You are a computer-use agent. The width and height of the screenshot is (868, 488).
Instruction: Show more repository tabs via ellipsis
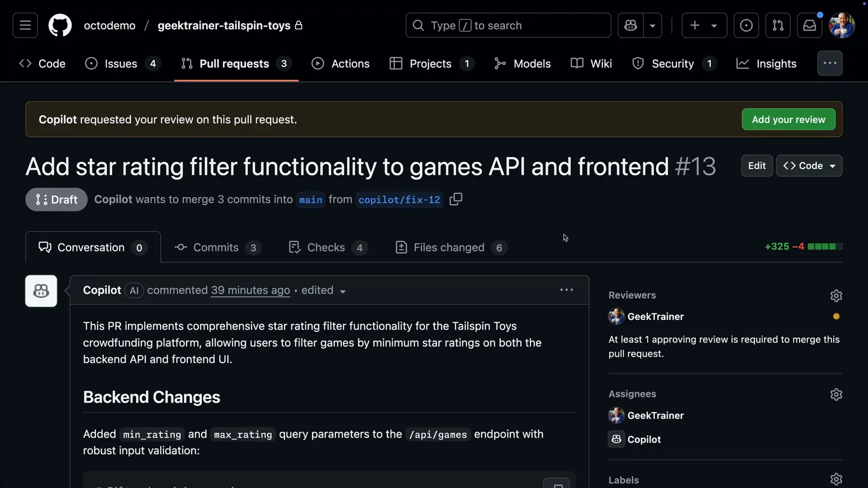coord(829,63)
